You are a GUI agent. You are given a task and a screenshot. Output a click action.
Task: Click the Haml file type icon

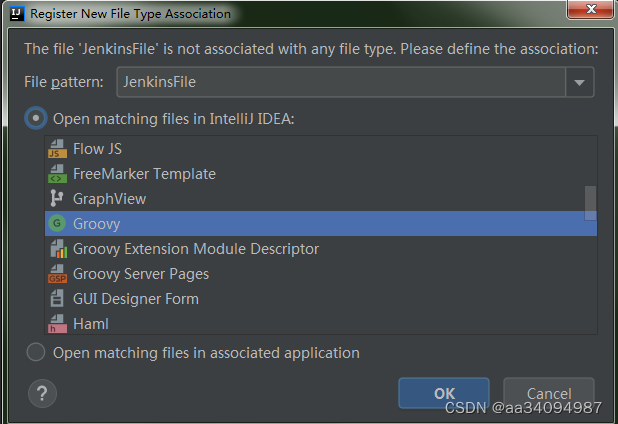tap(57, 324)
